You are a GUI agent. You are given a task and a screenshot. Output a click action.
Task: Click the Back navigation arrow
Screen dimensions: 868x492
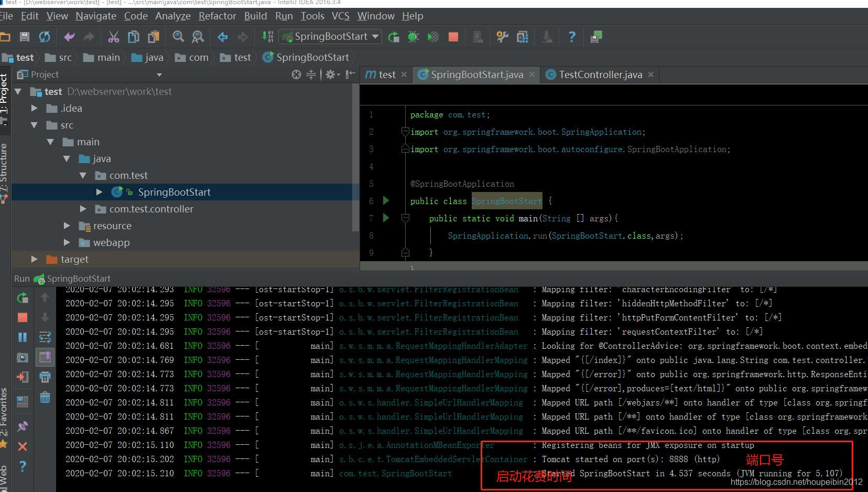tap(223, 37)
